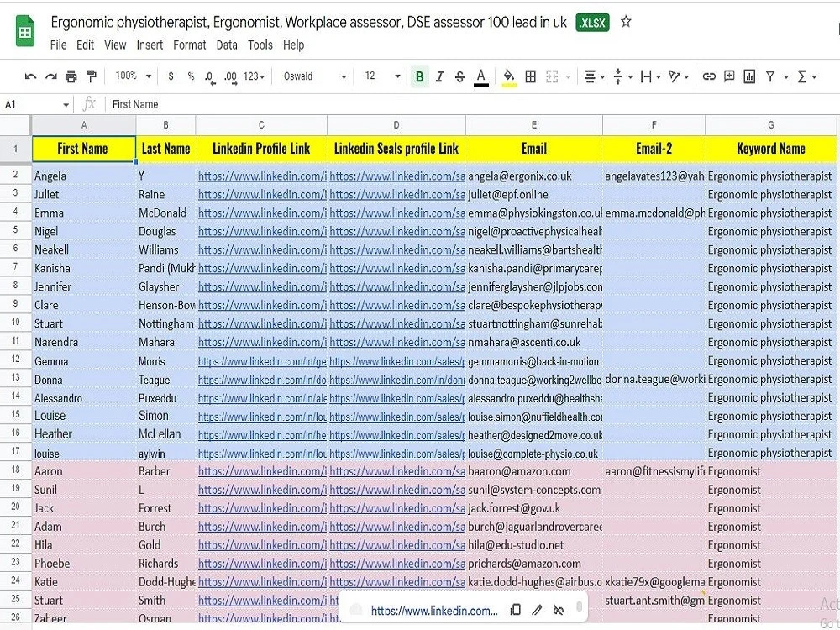Open more number formats 123 dropdown
This screenshot has height=630, width=840.
point(254,76)
